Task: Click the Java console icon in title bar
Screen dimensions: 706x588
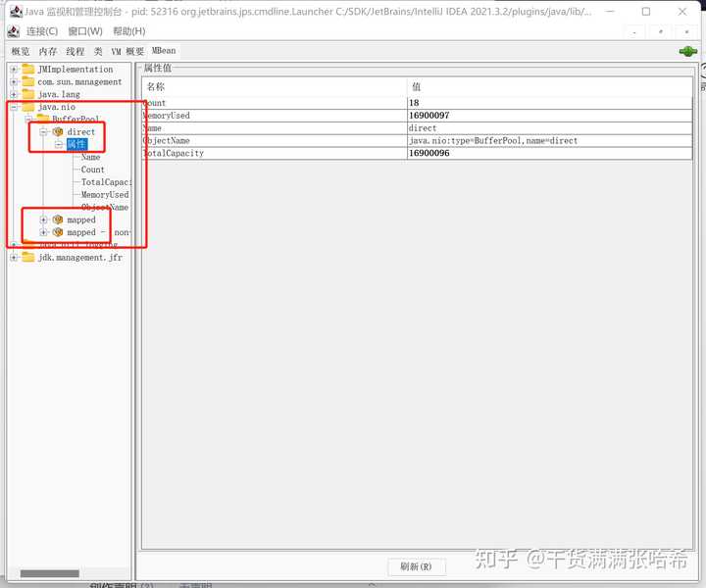Action: click(16, 11)
